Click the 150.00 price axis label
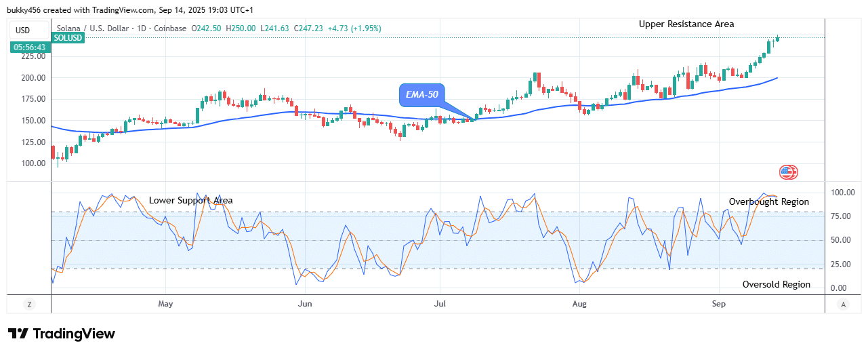Image resolution: width=868 pixels, height=354 pixels. (33, 121)
